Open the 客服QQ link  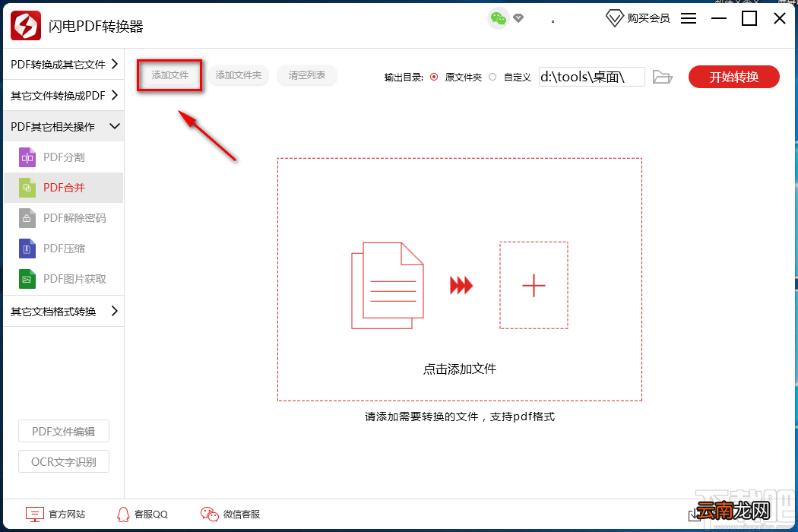[x=151, y=515]
